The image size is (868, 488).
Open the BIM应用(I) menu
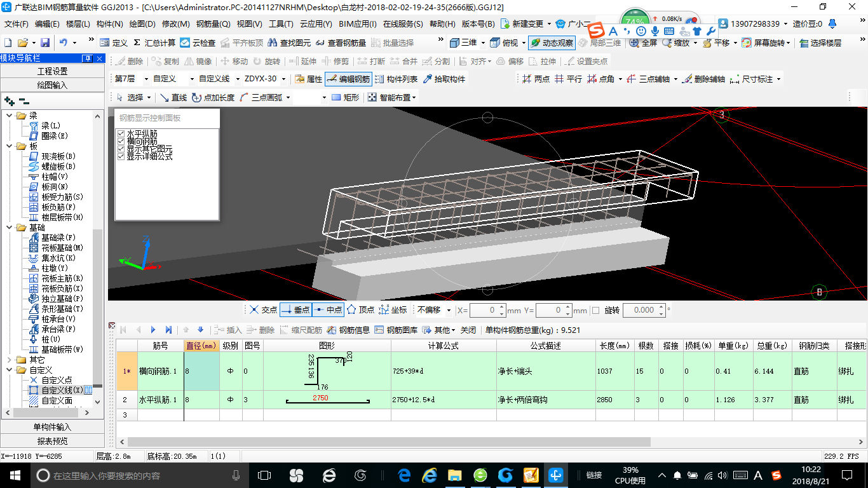[358, 24]
